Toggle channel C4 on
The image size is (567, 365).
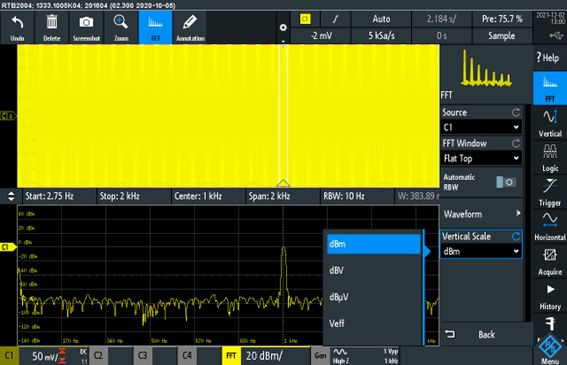coord(187,356)
